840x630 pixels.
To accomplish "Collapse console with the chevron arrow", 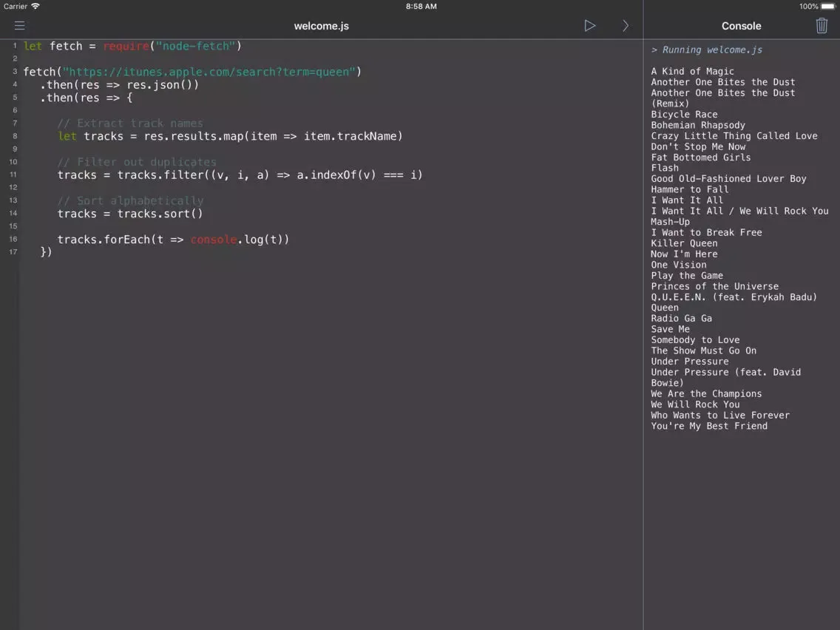I will (x=625, y=26).
